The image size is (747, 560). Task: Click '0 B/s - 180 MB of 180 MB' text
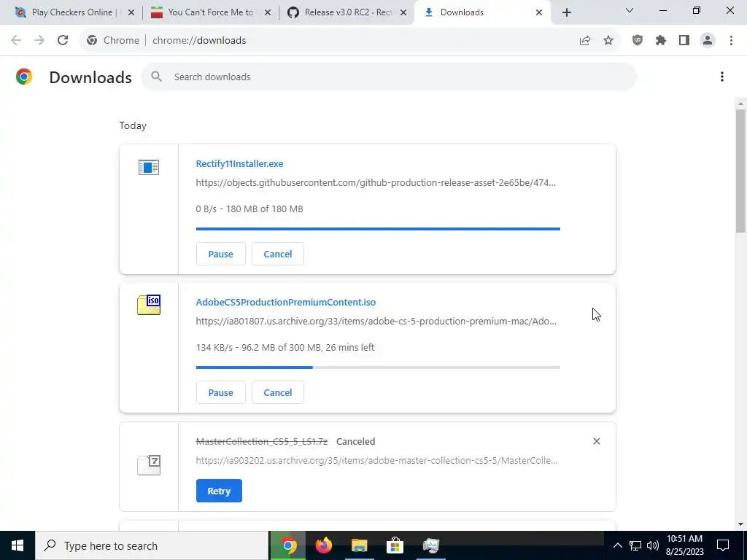[x=249, y=209]
